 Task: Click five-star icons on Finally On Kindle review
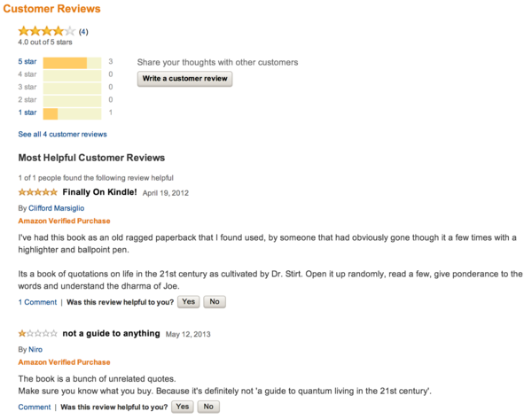[x=37, y=192]
